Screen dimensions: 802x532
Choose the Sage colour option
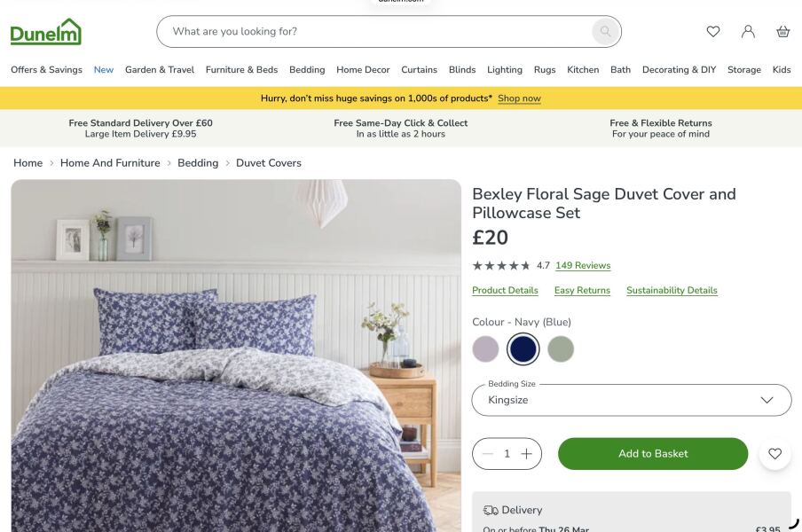(561, 348)
